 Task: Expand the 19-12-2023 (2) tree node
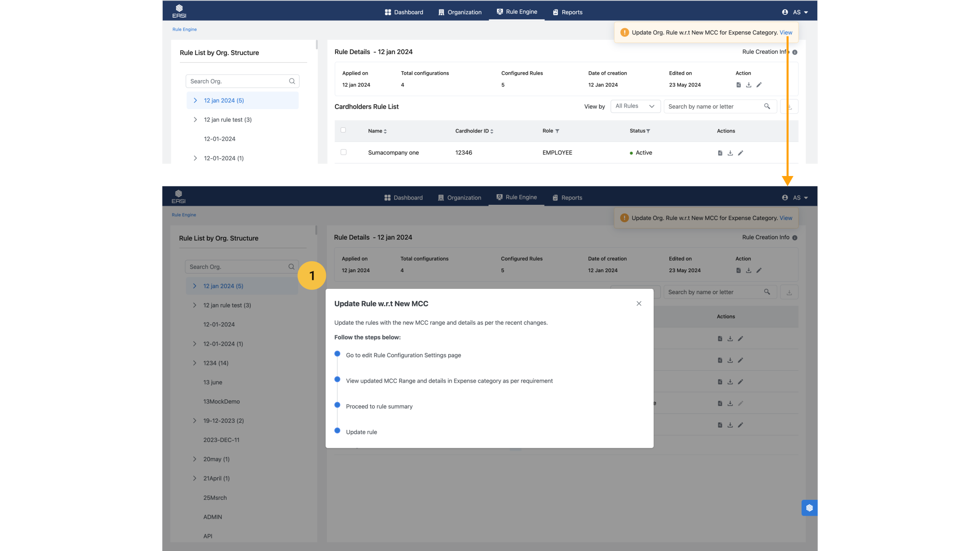[x=194, y=421]
